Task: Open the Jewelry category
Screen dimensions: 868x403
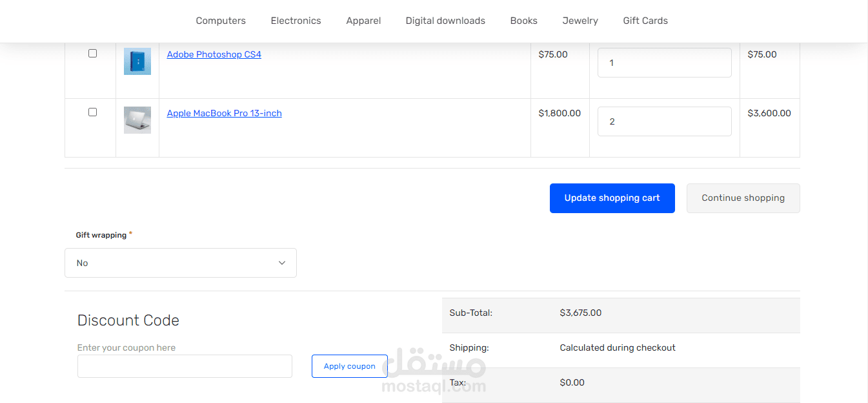Action: coord(580,21)
